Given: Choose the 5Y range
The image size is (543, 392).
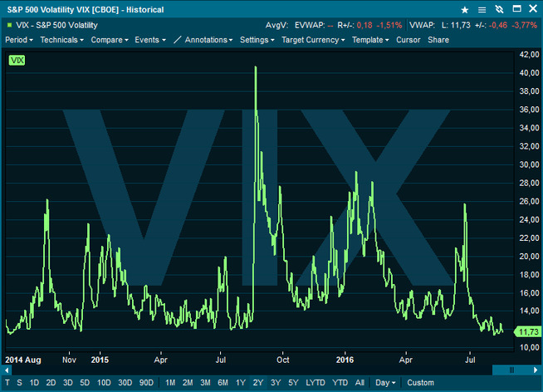Looking at the screenshot, I should pos(293,383).
